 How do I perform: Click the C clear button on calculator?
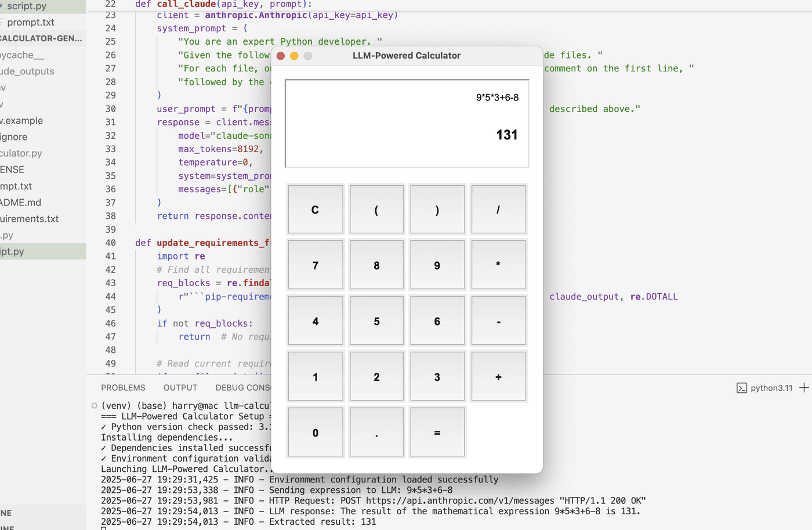click(316, 210)
